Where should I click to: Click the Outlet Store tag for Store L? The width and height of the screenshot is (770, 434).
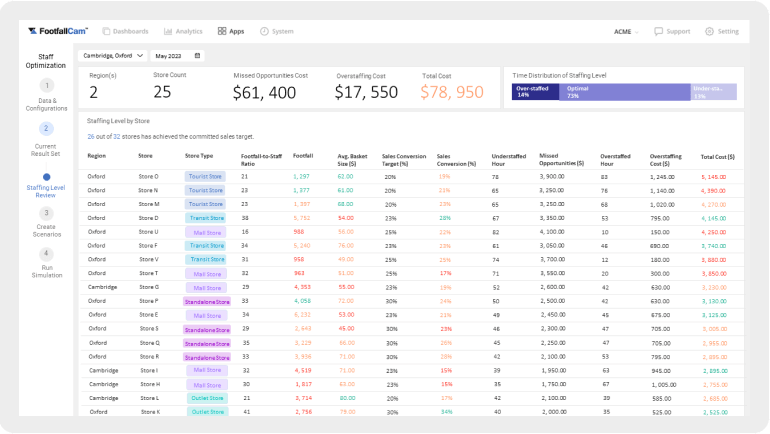point(207,398)
